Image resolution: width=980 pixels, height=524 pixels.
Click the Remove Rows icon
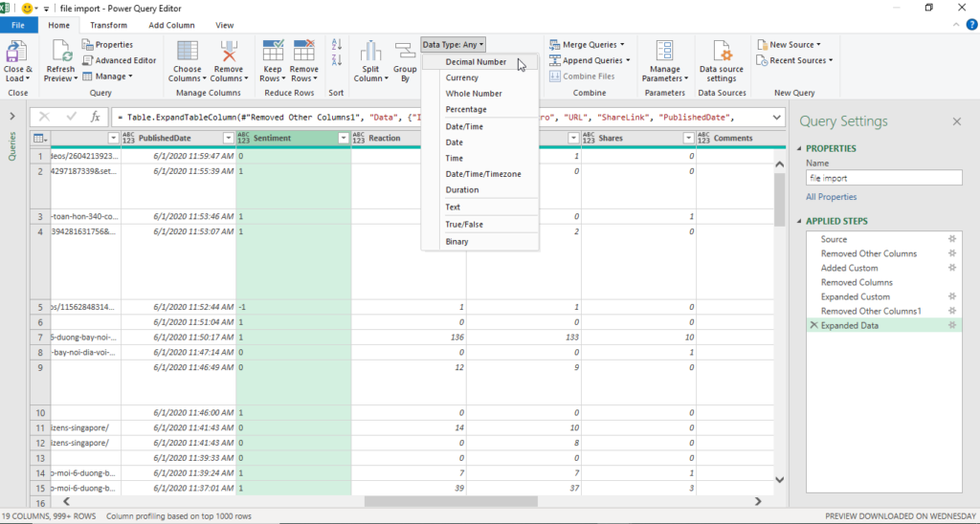(x=303, y=52)
